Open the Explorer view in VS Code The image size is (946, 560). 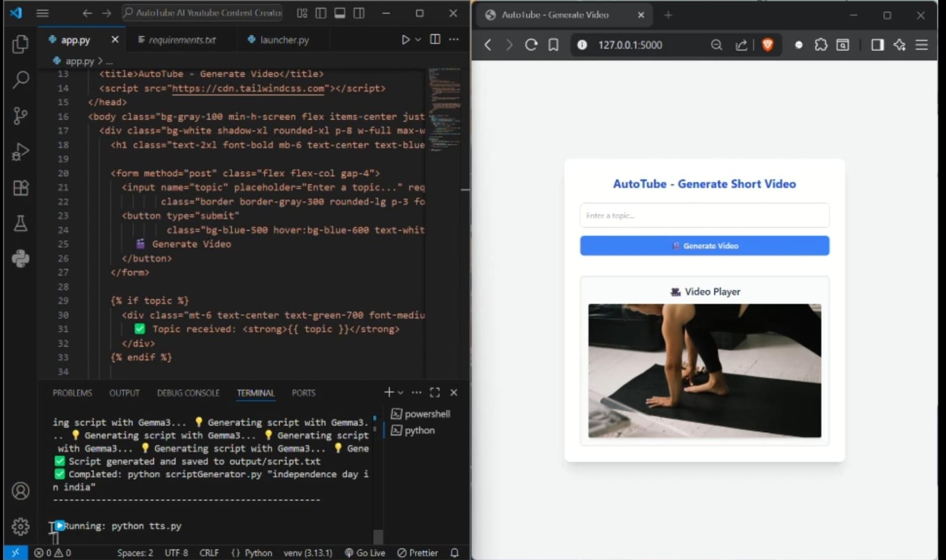point(20,44)
